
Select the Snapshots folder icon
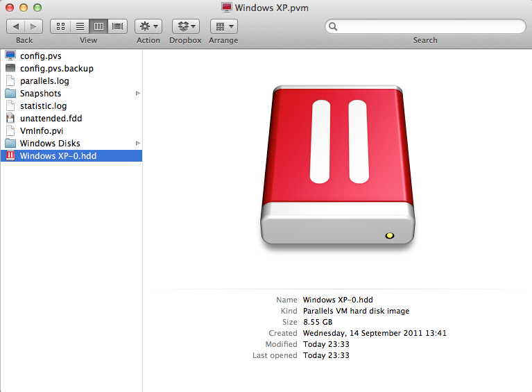tap(10, 94)
